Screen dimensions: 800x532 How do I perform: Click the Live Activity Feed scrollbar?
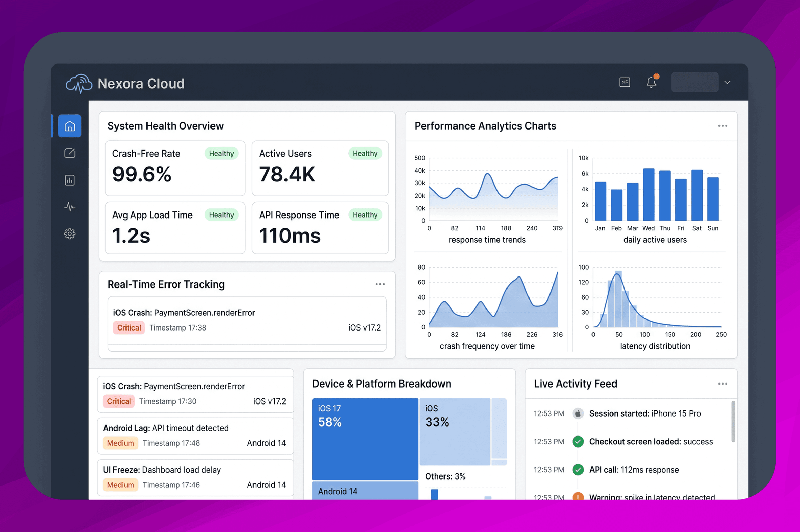[x=733, y=421]
